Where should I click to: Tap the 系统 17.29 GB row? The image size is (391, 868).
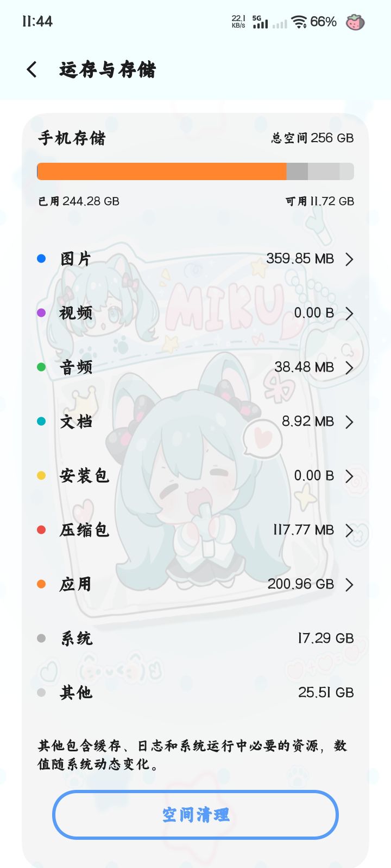click(195, 639)
